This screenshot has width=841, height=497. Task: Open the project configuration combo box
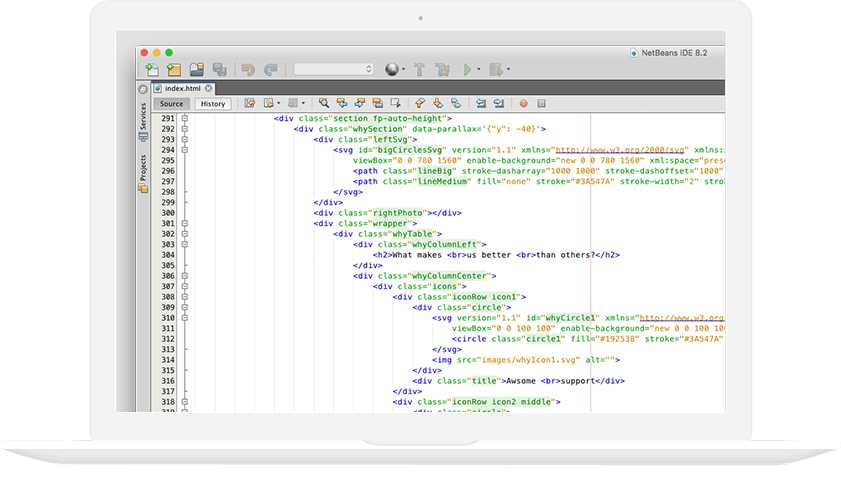click(334, 69)
